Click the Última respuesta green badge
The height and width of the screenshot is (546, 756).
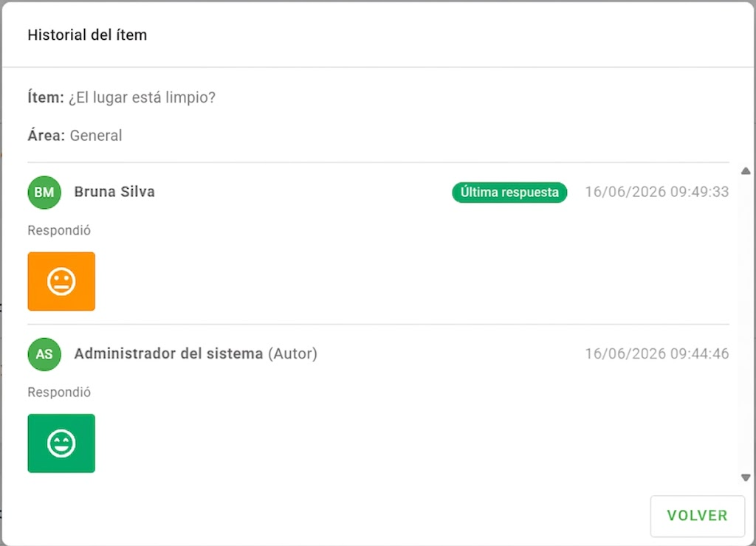pos(509,193)
